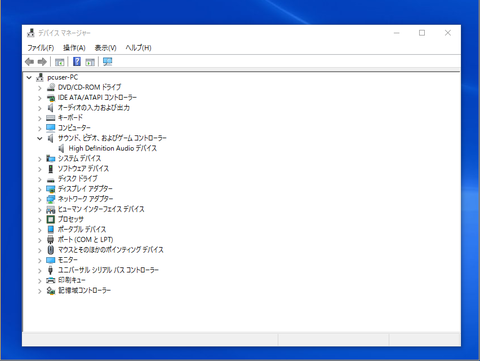This screenshot has height=361, width=480.
Task: Click the blue Help question-mark icon
Action: pyautogui.click(x=77, y=62)
